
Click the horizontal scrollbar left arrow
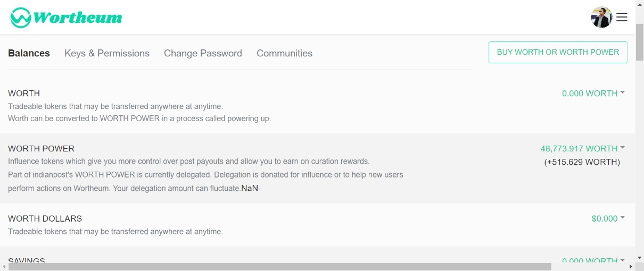[4, 267]
